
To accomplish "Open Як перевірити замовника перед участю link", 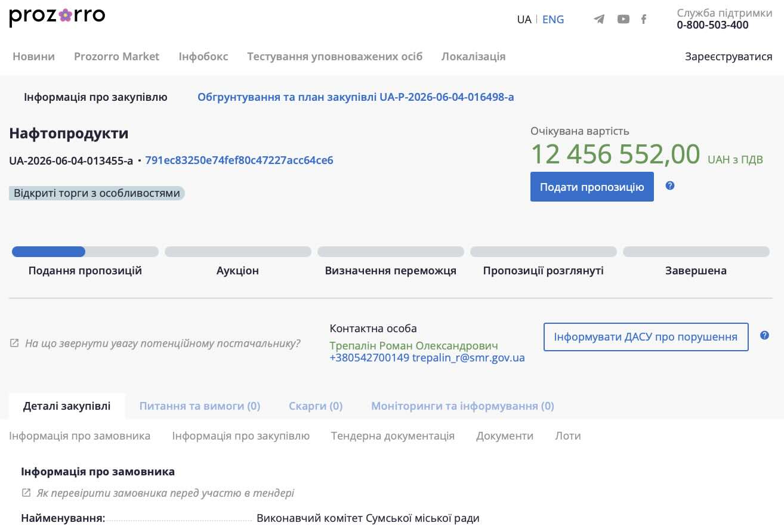I will point(165,493).
